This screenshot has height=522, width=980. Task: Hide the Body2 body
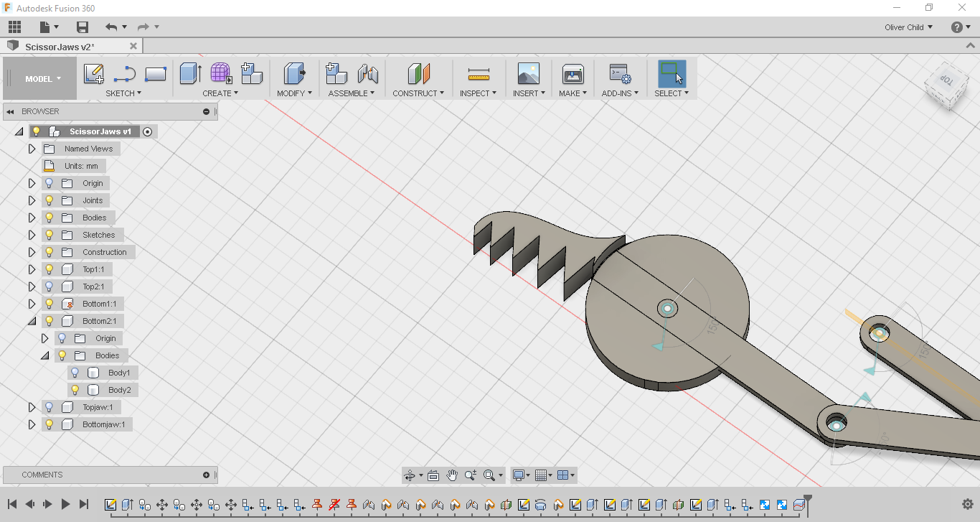click(x=75, y=390)
